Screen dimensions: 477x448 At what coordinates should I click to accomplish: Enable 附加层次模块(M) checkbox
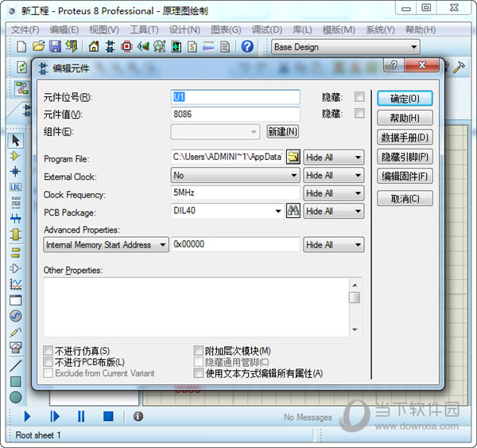coord(198,351)
